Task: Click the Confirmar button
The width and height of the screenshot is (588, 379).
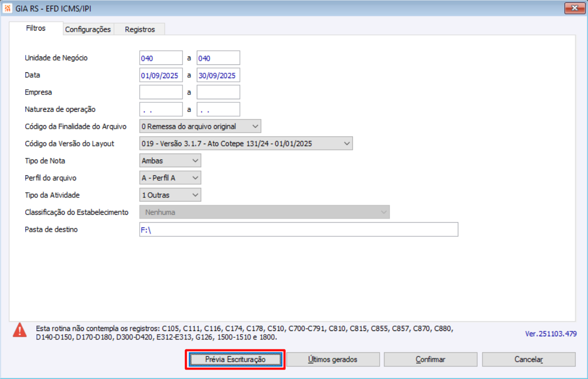Action: (x=430, y=359)
